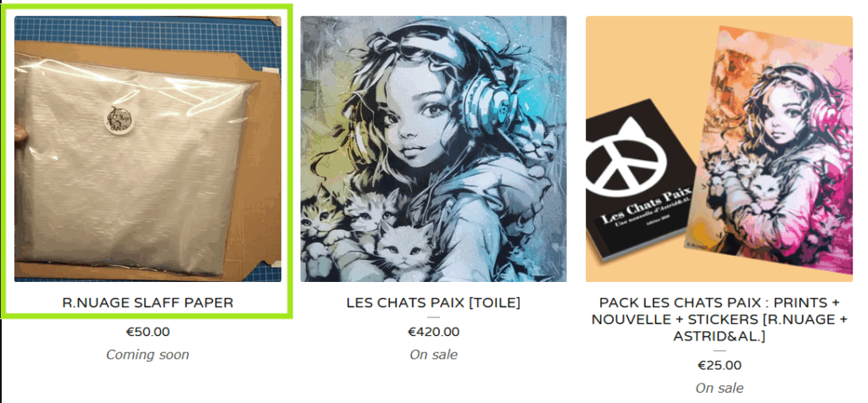Click the white kitten in the Toile artwork
Screen dimensions: 868x403
coord(406,246)
